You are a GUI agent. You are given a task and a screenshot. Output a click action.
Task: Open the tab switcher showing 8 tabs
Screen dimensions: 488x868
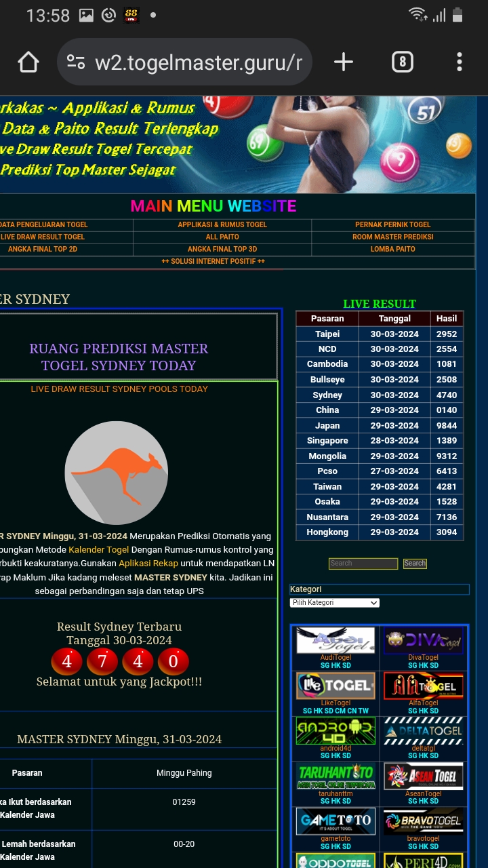click(x=402, y=62)
